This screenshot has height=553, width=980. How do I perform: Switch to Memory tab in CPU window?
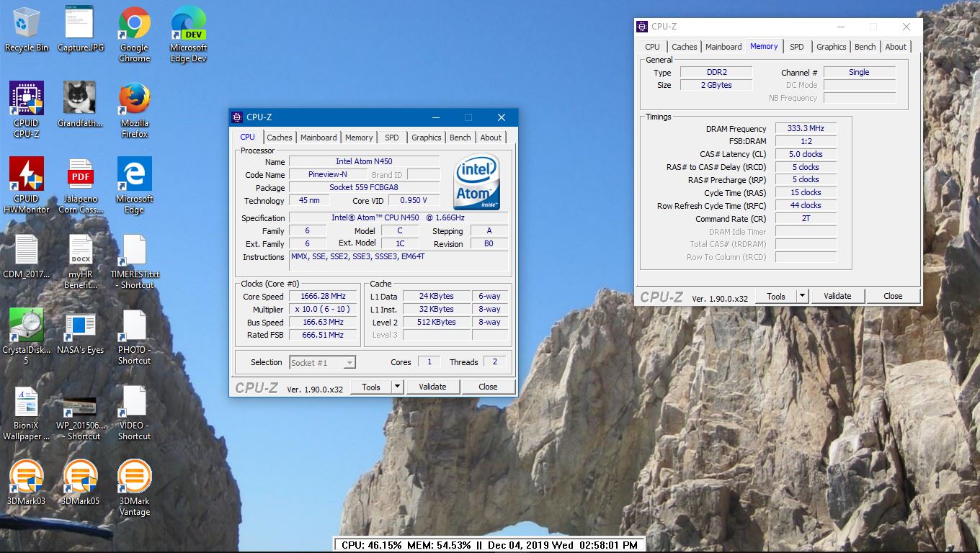tap(359, 138)
